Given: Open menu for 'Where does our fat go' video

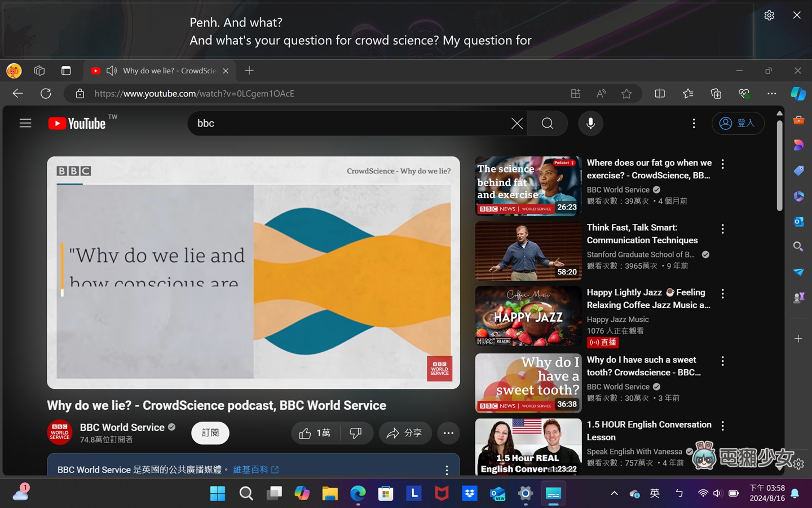Looking at the screenshot, I should [x=722, y=164].
